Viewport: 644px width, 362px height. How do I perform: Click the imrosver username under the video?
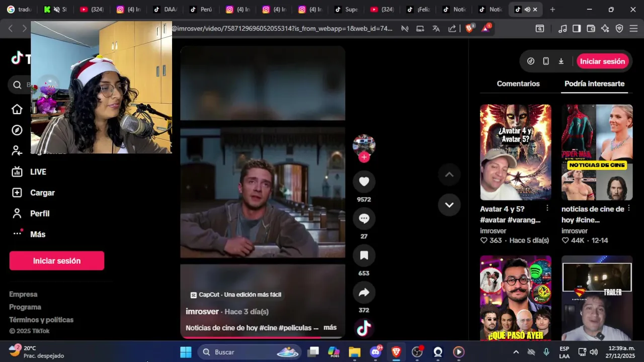[202, 311]
